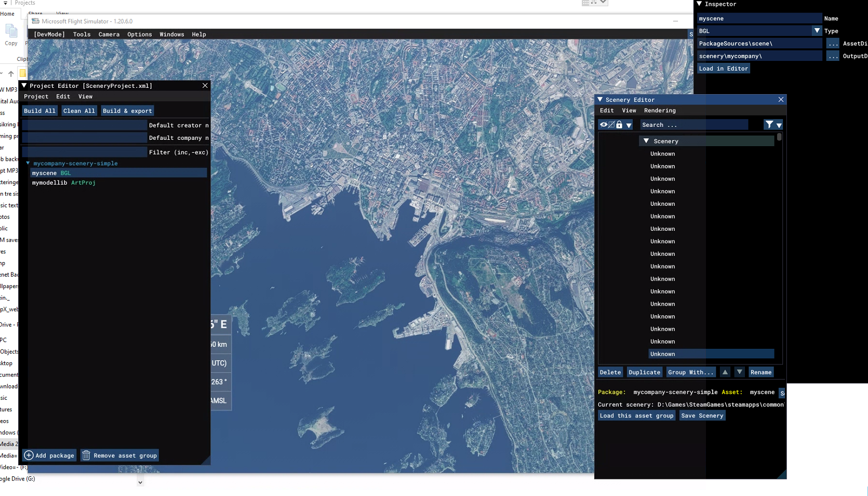Collapse the Project Editor window with title triangle
Screen dimensions: 868x496
point(24,85)
